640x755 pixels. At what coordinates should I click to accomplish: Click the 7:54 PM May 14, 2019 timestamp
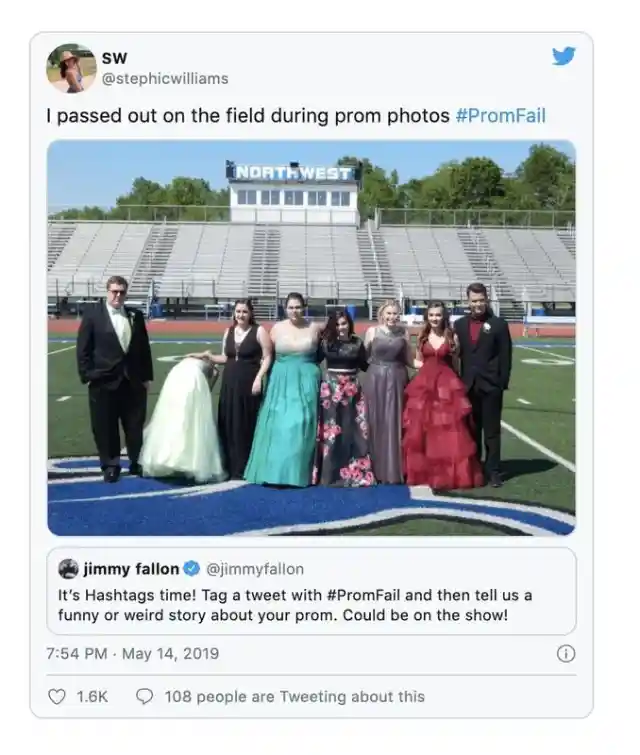pyautogui.click(x=132, y=653)
